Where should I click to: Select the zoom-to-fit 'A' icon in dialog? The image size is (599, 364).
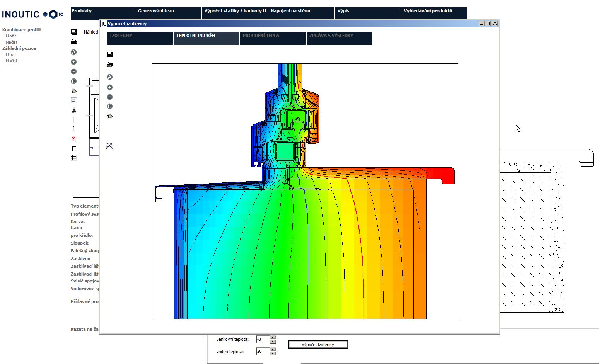click(110, 77)
